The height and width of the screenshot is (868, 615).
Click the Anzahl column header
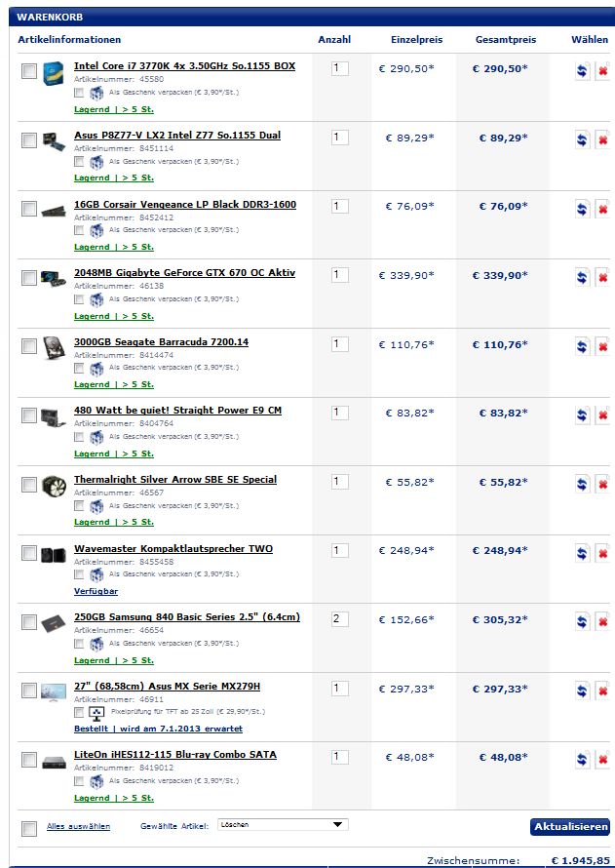tap(334, 40)
